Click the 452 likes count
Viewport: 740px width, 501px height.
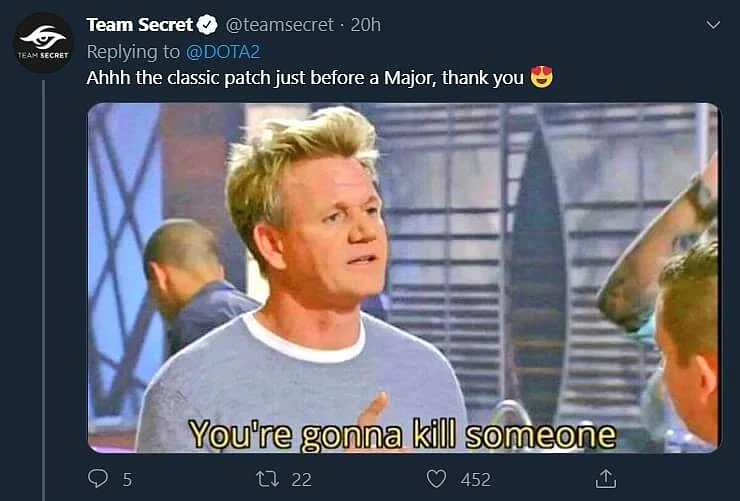click(476, 480)
